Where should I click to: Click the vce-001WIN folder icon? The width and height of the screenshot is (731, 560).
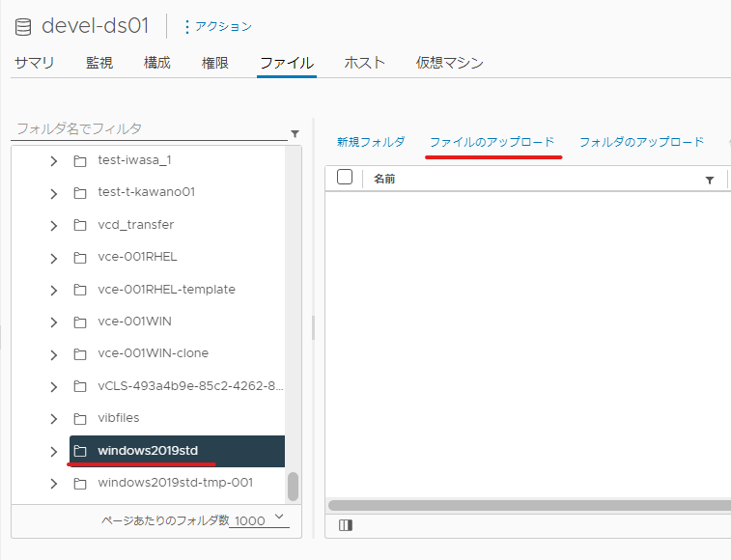[80, 322]
